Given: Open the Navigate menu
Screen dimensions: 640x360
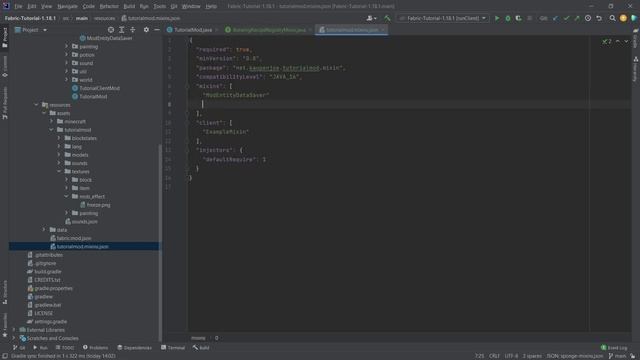Looking at the screenshot, I should [67, 6].
